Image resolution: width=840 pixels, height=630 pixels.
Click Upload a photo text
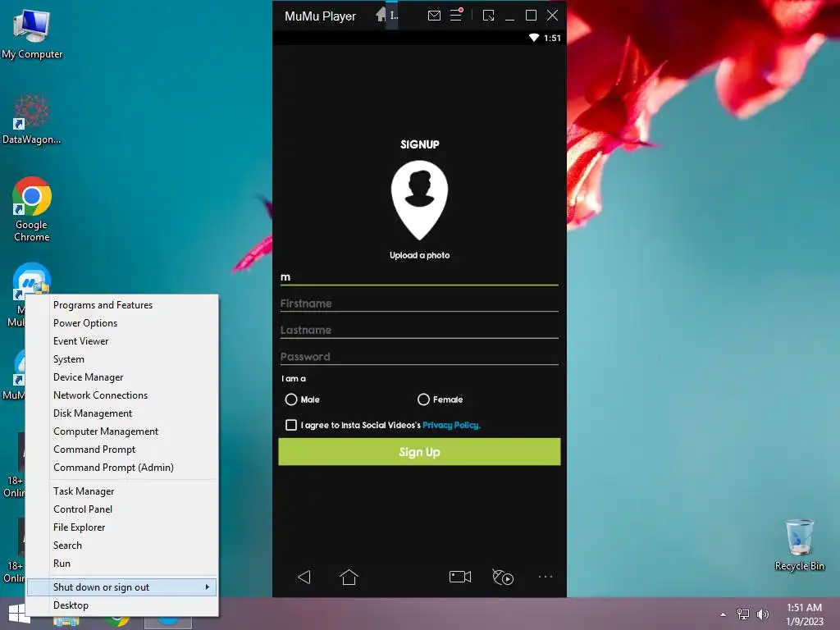tap(419, 255)
